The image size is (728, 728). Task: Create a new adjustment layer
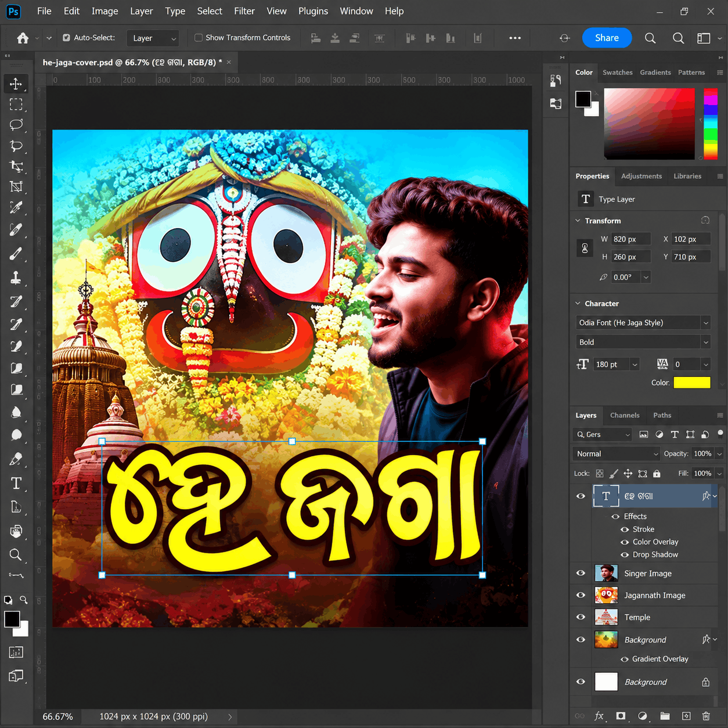(643, 716)
